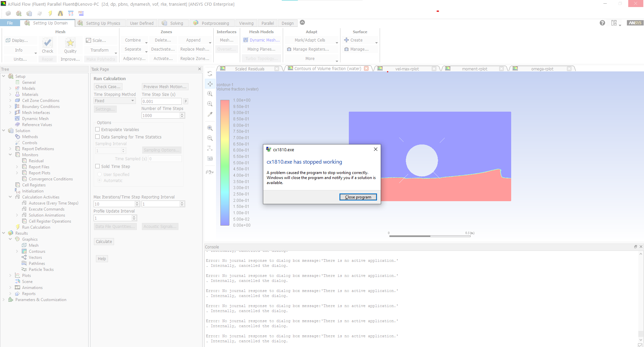The height and width of the screenshot is (347, 644).
Task: Toggle Data Sampling for Time Statistics
Action: pyautogui.click(x=98, y=137)
